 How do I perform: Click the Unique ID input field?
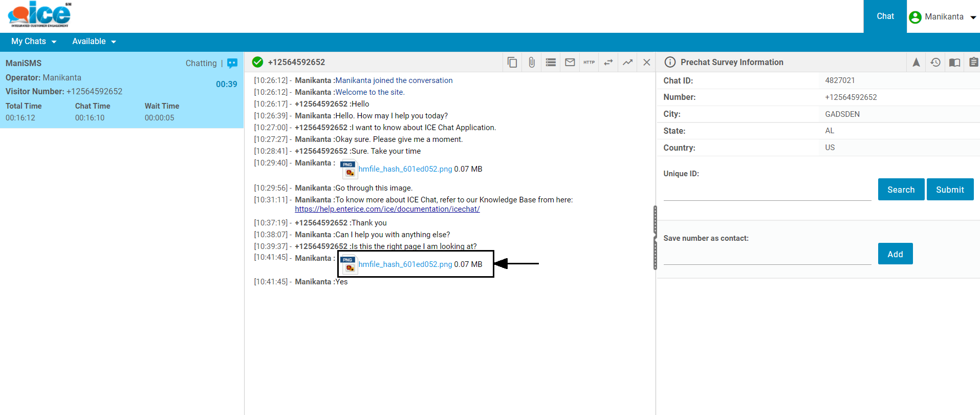767,193
